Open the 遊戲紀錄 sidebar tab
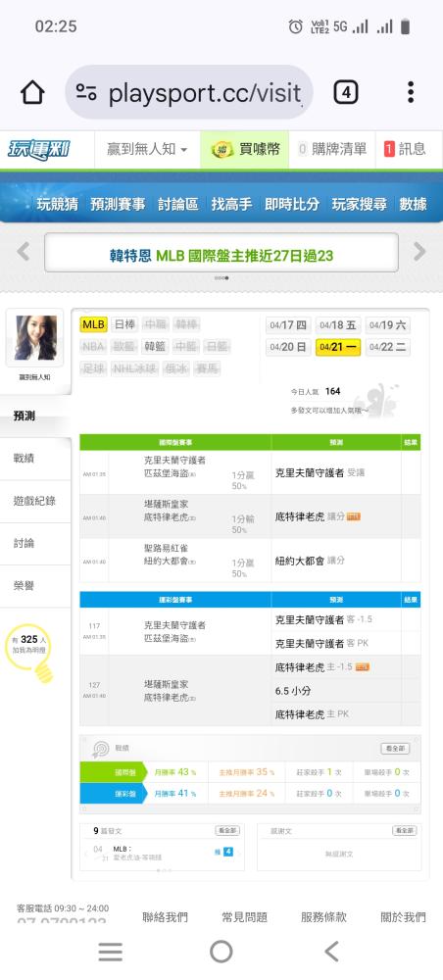This screenshot has width=443, height=980. 35,501
